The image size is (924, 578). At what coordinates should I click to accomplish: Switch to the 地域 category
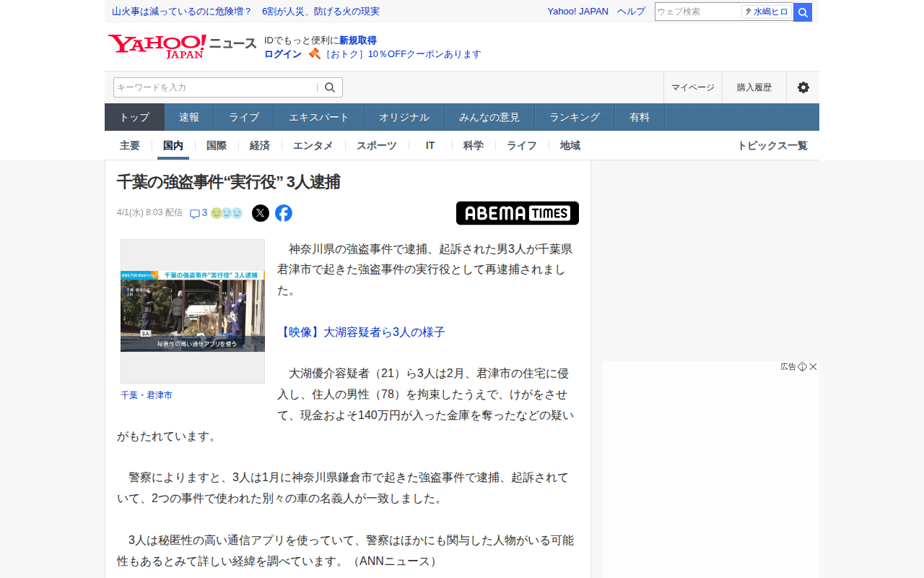(x=570, y=145)
